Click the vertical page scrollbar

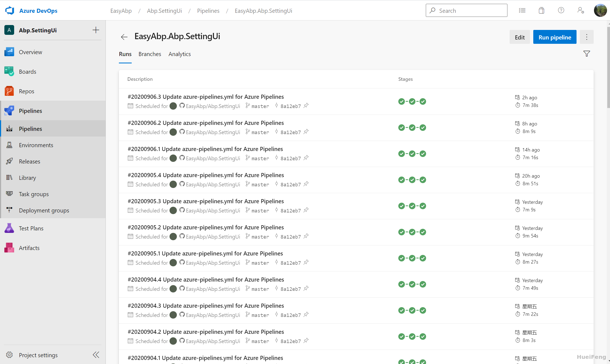coord(608,68)
